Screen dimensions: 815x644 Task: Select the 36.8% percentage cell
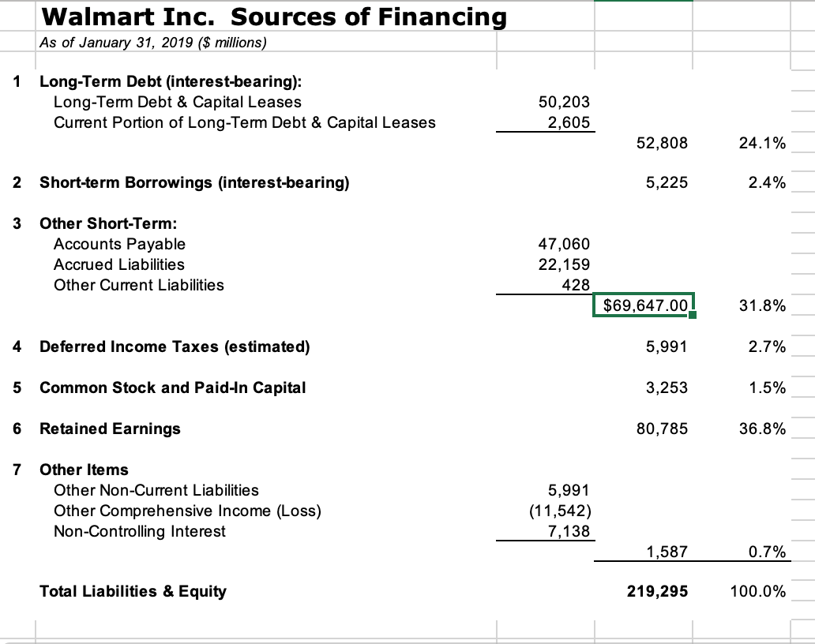point(762,429)
